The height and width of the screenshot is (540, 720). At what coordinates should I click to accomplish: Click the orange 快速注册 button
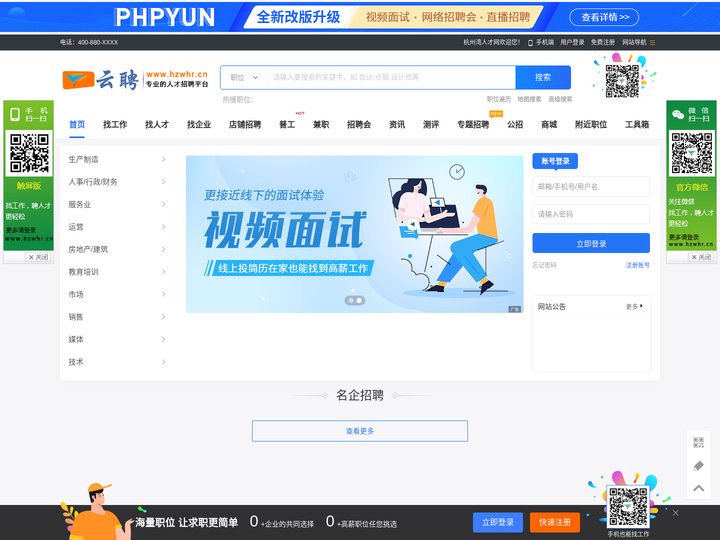tap(555, 523)
